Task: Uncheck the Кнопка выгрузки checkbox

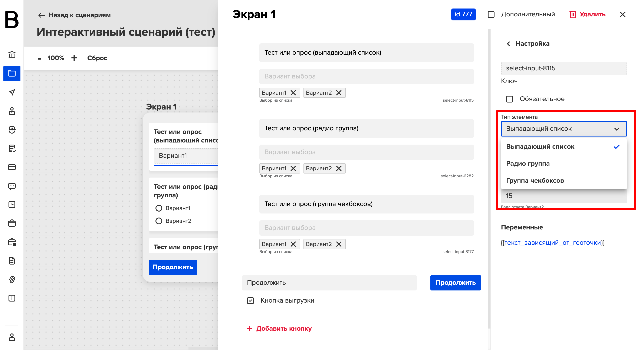Action: tap(250, 301)
